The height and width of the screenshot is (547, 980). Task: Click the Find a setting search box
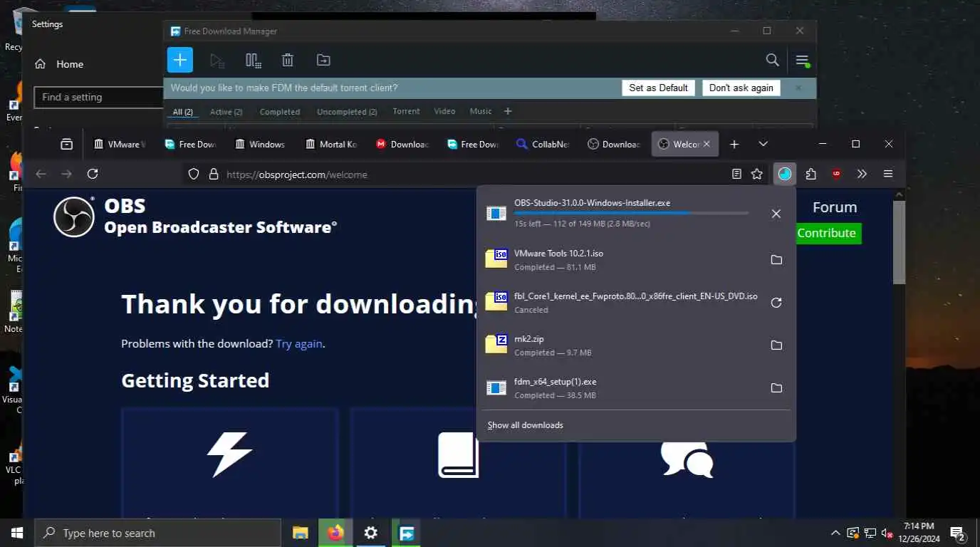click(98, 97)
